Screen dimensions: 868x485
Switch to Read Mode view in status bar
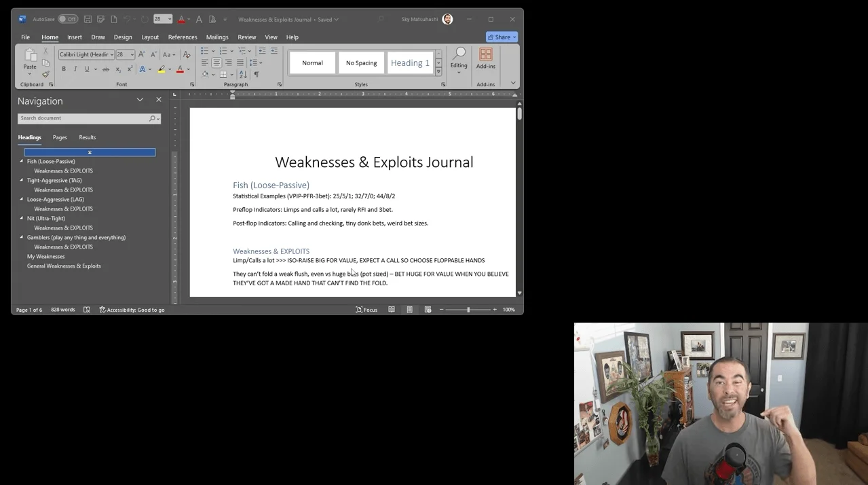(392, 310)
